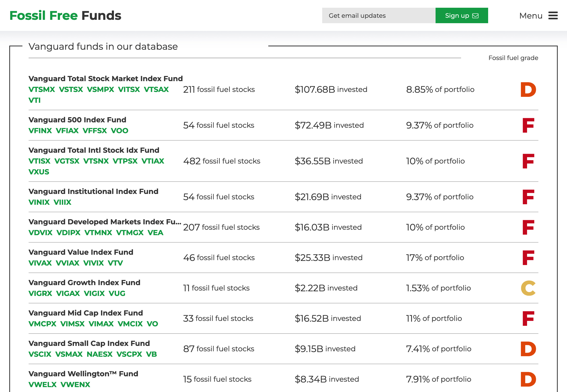Screen dimensions: 567x392
Task: Open the VSCPX ticker link
Action: point(129,354)
